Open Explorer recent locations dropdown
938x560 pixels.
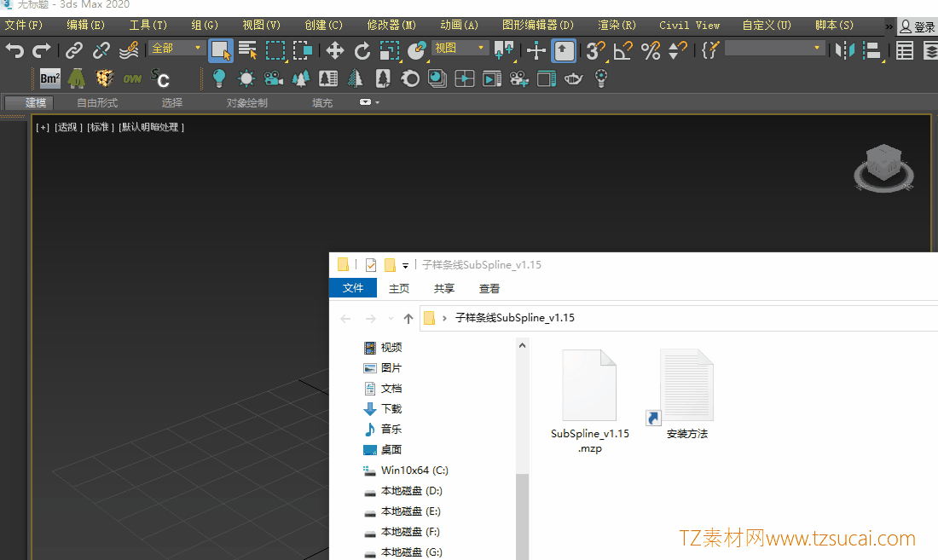(391, 319)
